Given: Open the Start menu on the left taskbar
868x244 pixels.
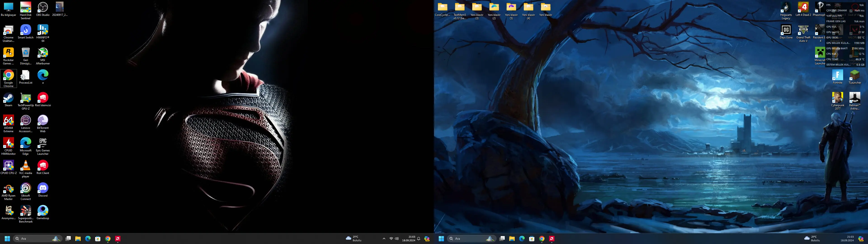Looking at the screenshot, I should click(x=7, y=239).
